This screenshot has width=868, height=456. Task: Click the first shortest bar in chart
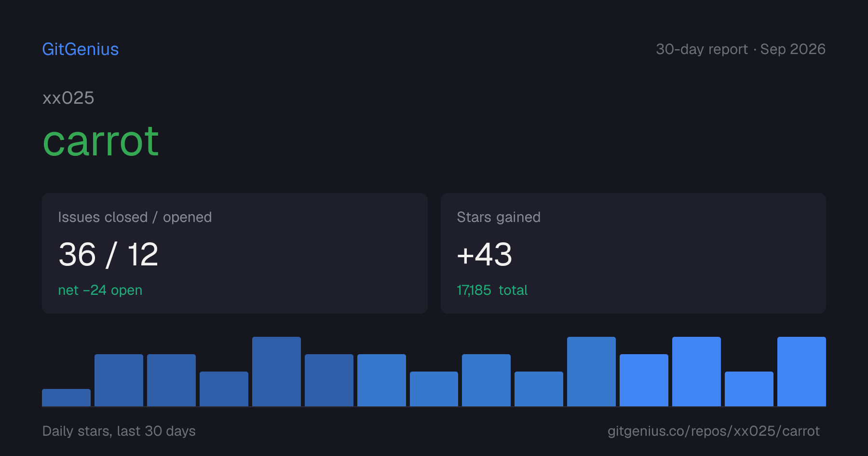[x=67, y=398]
